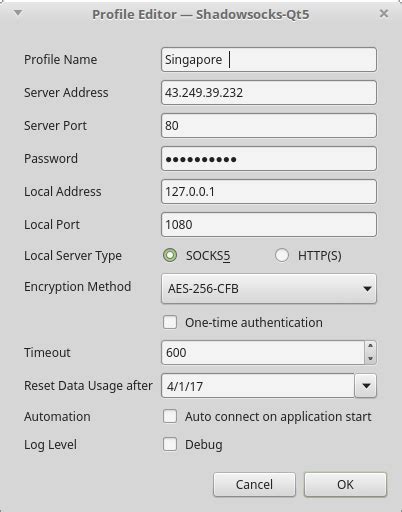This screenshot has height=512, width=402.
Task: Click the Automation label
Action: coord(57,416)
